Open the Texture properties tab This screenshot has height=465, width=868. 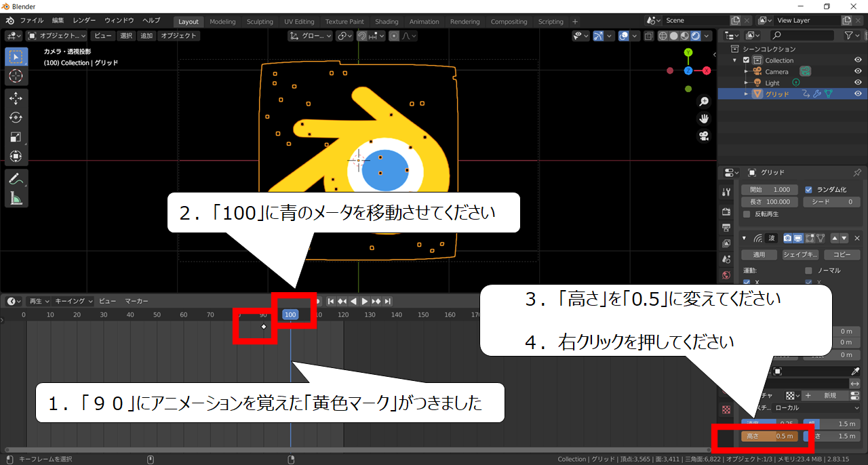(x=726, y=410)
